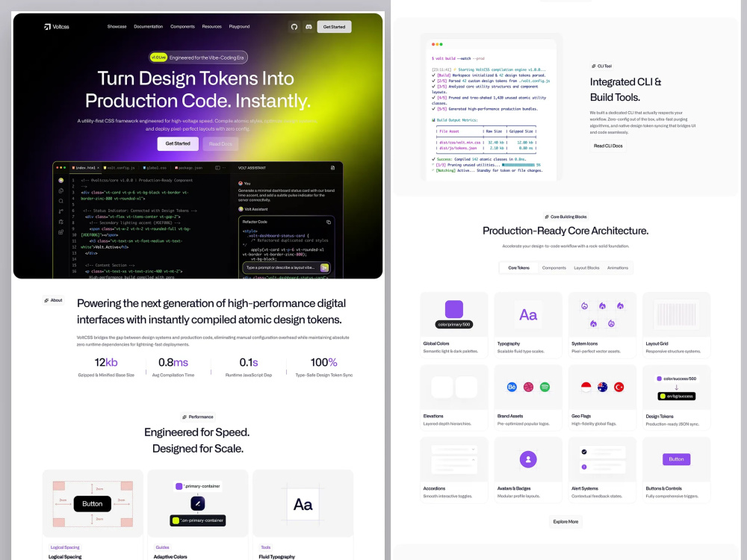Click the black Button in the spacing card
Screen dimensions: 747x560
[x=93, y=504]
